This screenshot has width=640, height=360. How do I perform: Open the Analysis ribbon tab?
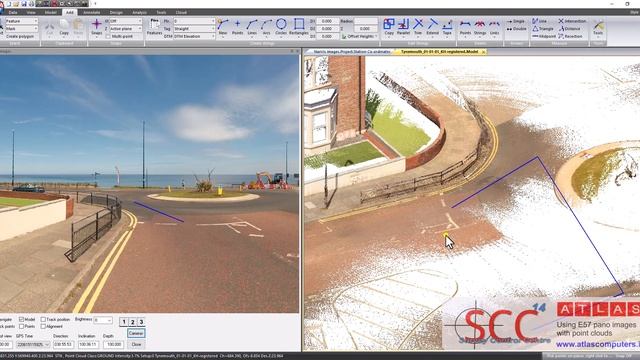(x=139, y=12)
